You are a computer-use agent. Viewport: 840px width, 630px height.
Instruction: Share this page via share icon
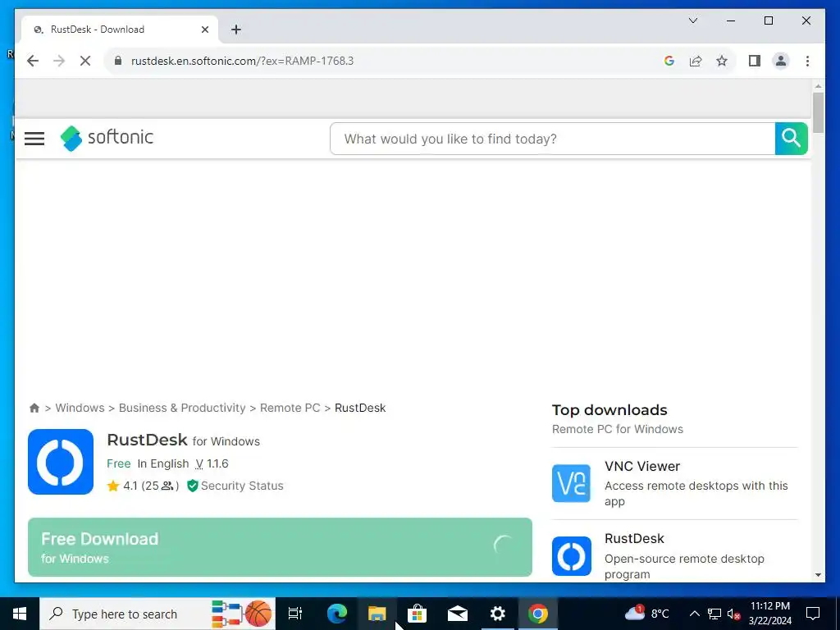click(x=696, y=61)
